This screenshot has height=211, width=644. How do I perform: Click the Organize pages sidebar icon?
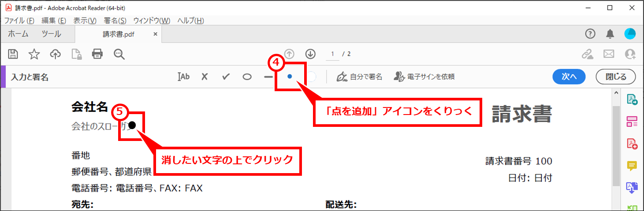click(632, 122)
